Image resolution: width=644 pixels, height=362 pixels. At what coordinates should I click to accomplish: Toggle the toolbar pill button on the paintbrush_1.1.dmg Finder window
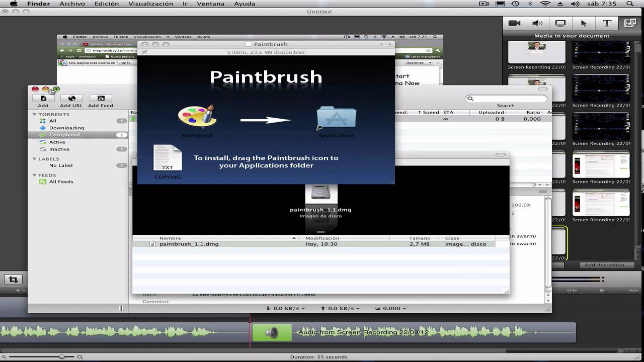pyautogui.click(x=501, y=155)
